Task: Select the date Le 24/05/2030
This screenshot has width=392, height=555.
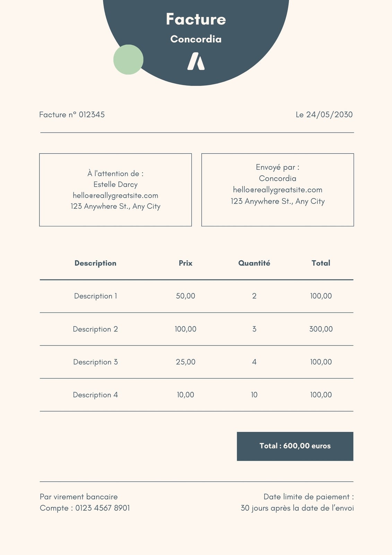Action: 324,114
